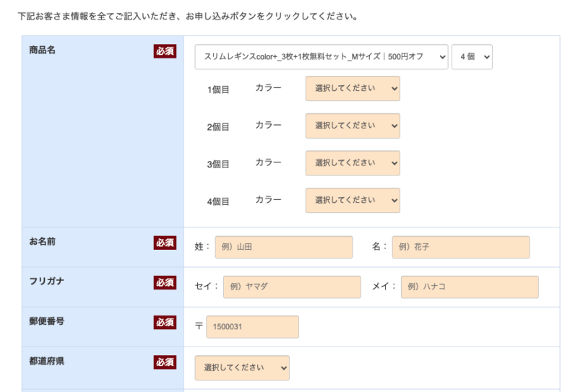Viewport: 578px width, 392px height.
Task: Click the 必須 badge in the 郵便番号 row
Action: 165,323
